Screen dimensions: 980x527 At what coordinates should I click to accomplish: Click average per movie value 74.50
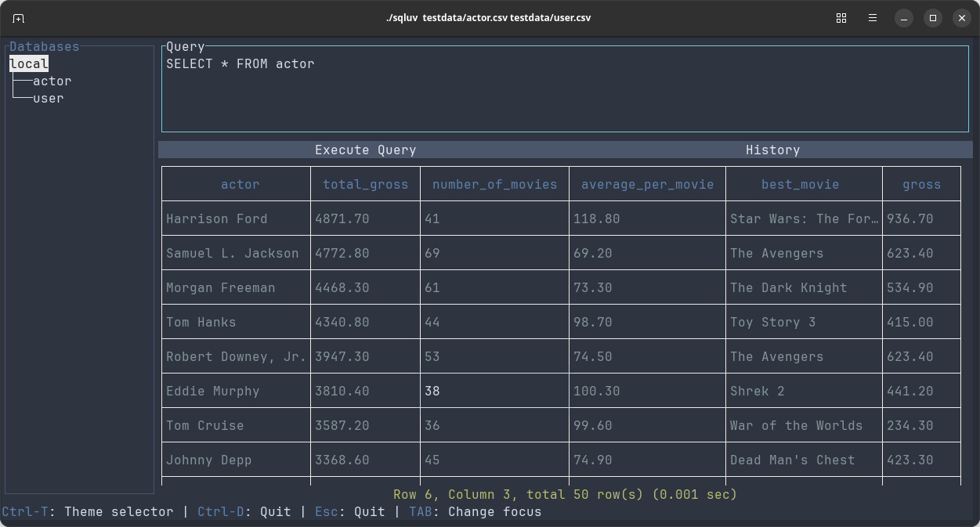click(x=593, y=357)
